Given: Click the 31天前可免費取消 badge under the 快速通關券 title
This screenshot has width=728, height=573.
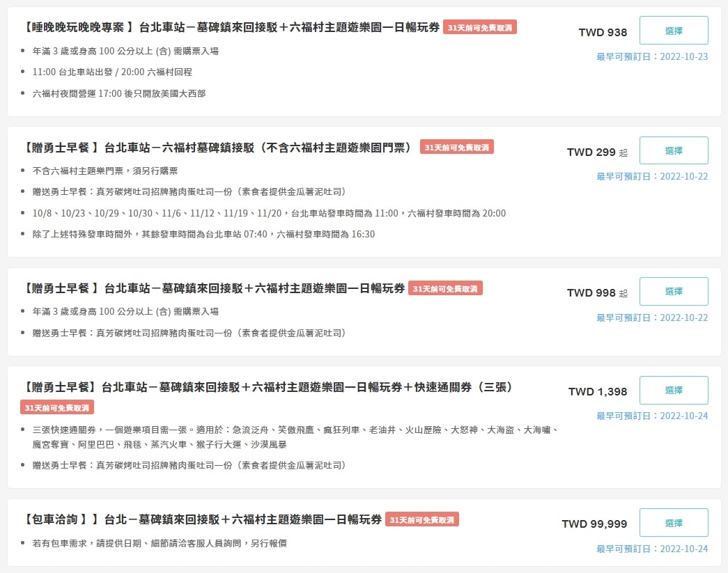Looking at the screenshot, I should (x=57, y=407).
